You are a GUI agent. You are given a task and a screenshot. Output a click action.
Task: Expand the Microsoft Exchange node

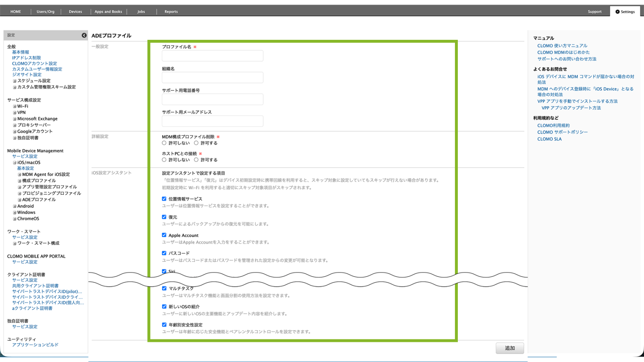[14, 119]
